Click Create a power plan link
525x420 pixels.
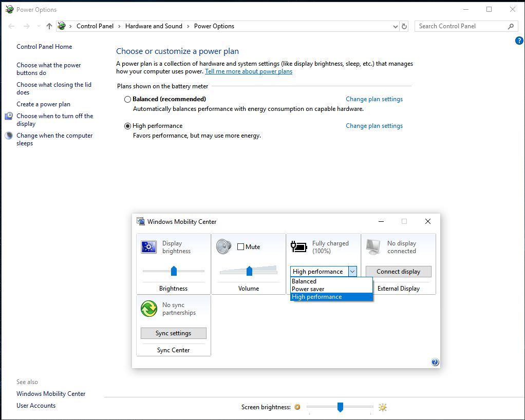43,104
